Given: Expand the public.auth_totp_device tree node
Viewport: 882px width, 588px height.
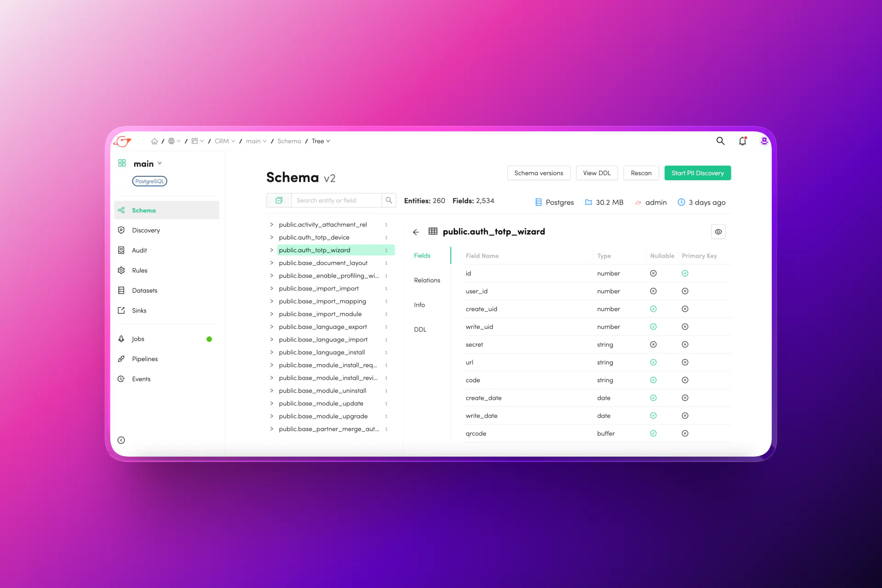Looking at the screenshot, I should pos(271,237).
